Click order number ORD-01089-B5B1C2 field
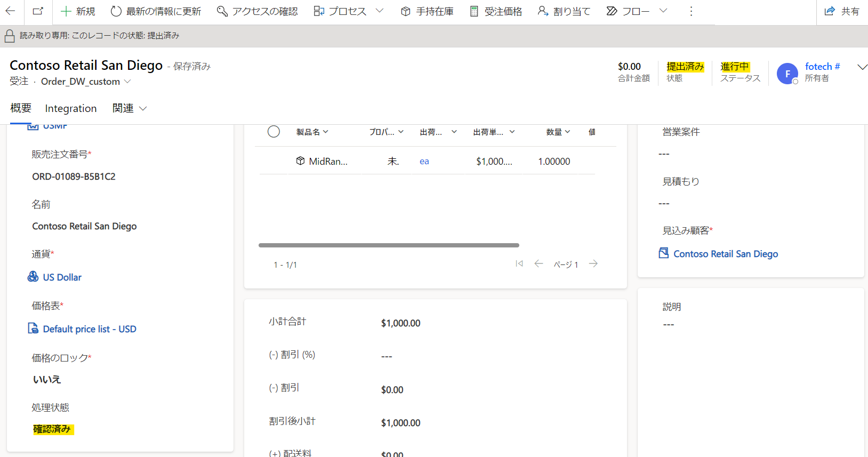Image resolution: width=868 pixels, height=457 pixels. [74, 177]
